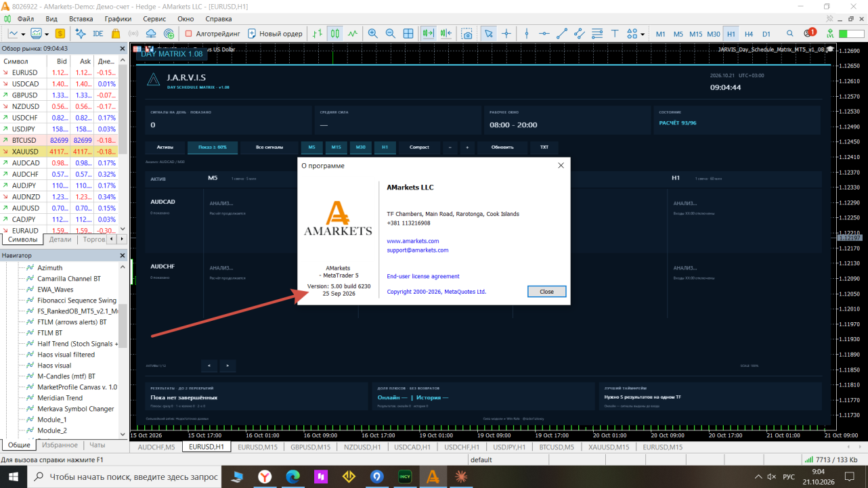This screenshot has width=868, height=488.
Task: Open the MQL5 IDE editor
Action: 98,33
